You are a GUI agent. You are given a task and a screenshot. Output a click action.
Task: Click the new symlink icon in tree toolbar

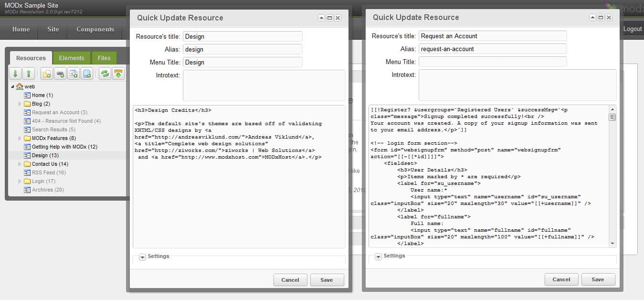pyautogui.click(x=74, y=74)
